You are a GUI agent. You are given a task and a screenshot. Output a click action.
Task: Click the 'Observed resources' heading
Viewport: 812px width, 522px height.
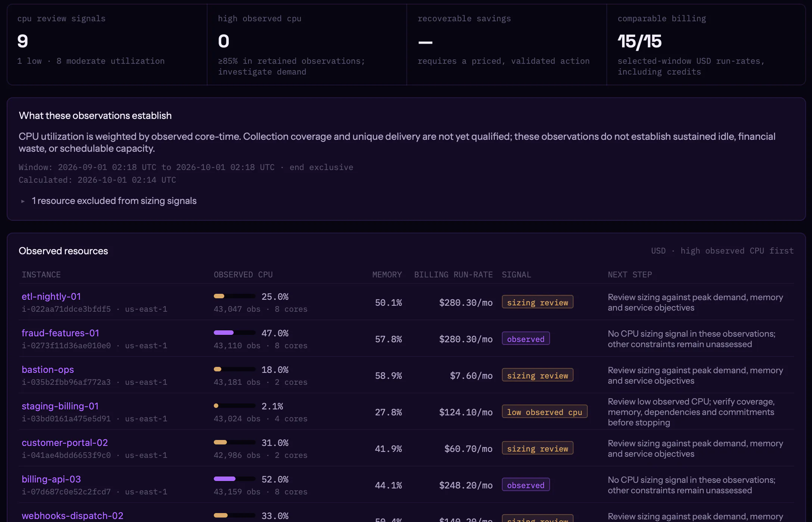click(63, 251)
